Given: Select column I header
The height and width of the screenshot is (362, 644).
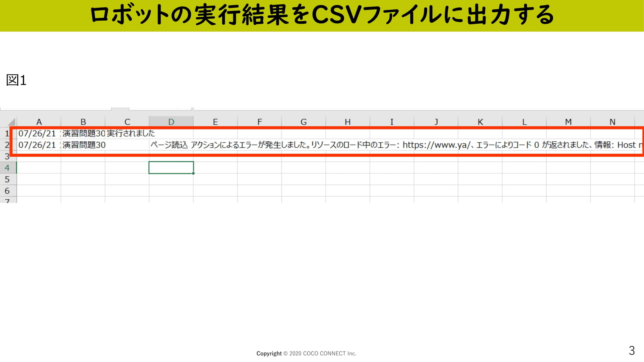Looking at the screenshot, I should [392, 122].
